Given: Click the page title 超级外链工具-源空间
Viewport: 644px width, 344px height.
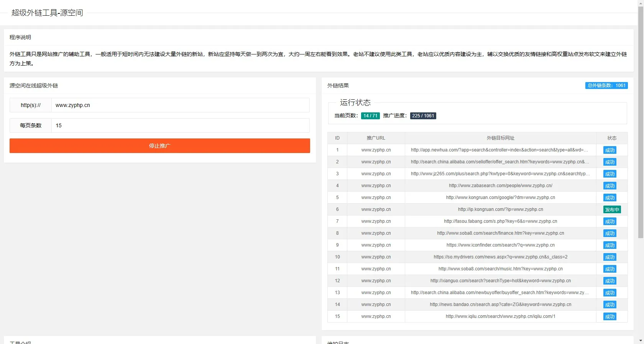Looking at the screenshot, I should click(x=47, y=13).
